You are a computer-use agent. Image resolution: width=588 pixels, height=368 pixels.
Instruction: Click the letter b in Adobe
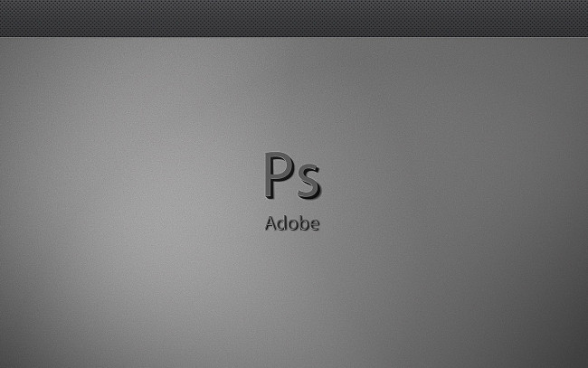[x=302, y=224]
